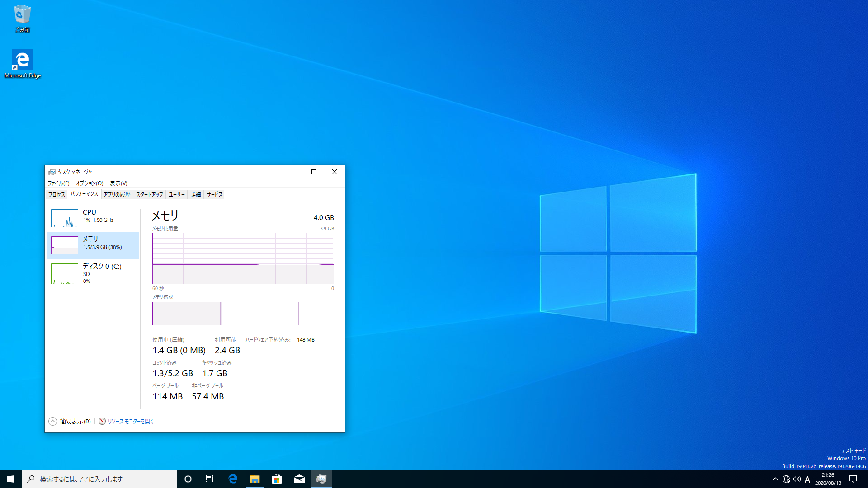Click the 1.7 GB cached value
This screenshot has height=488, width=868.
click(215, 374)
